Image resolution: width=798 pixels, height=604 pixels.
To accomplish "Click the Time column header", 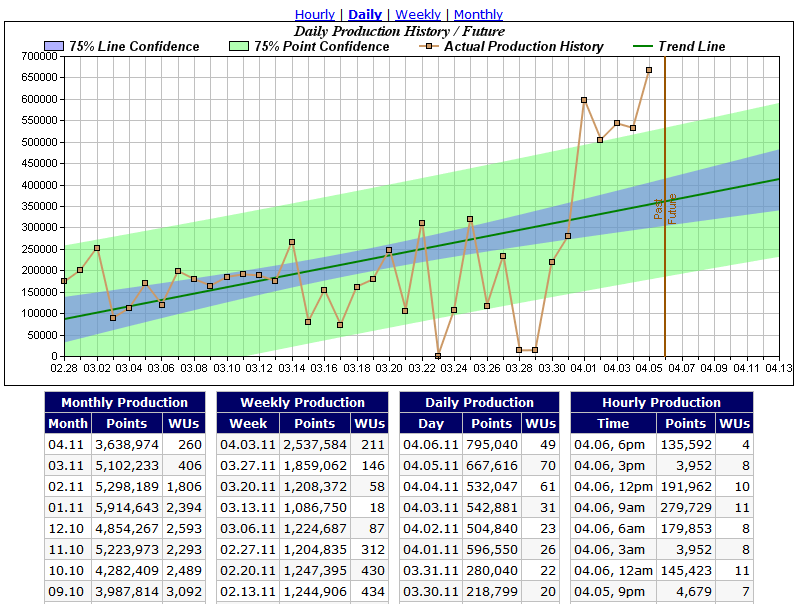I will click(613, 423).
